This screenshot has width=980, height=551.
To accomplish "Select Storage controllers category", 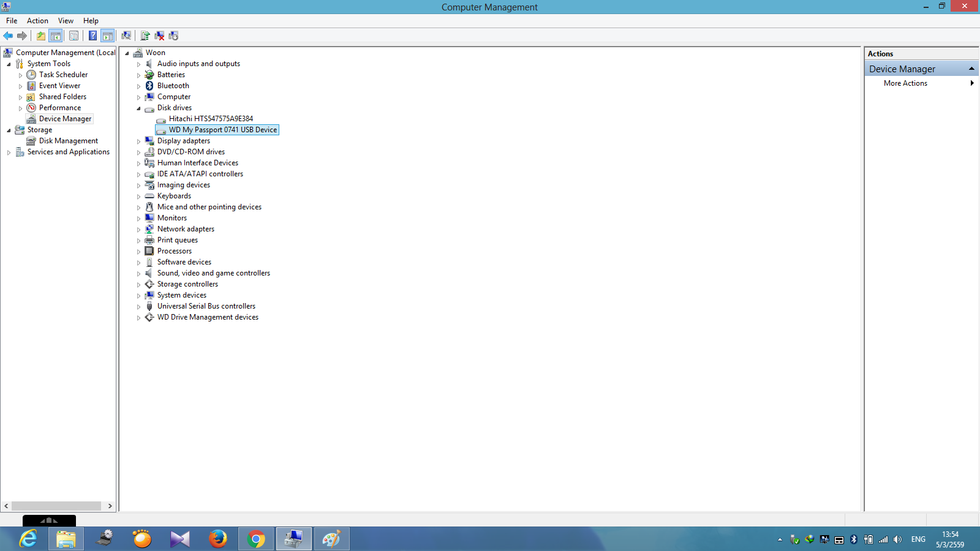I will [187, 284].
